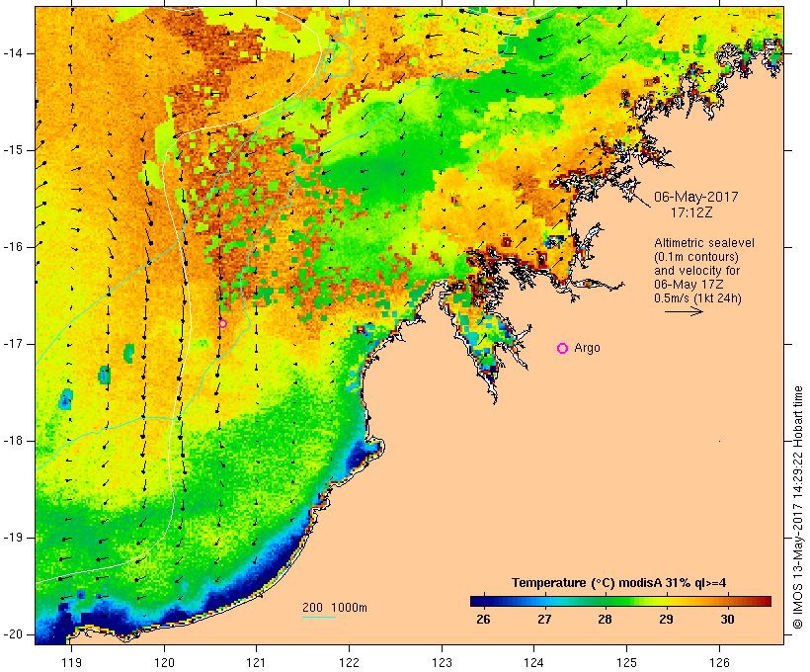Click the longitude axis label '120'

(164, 662)
